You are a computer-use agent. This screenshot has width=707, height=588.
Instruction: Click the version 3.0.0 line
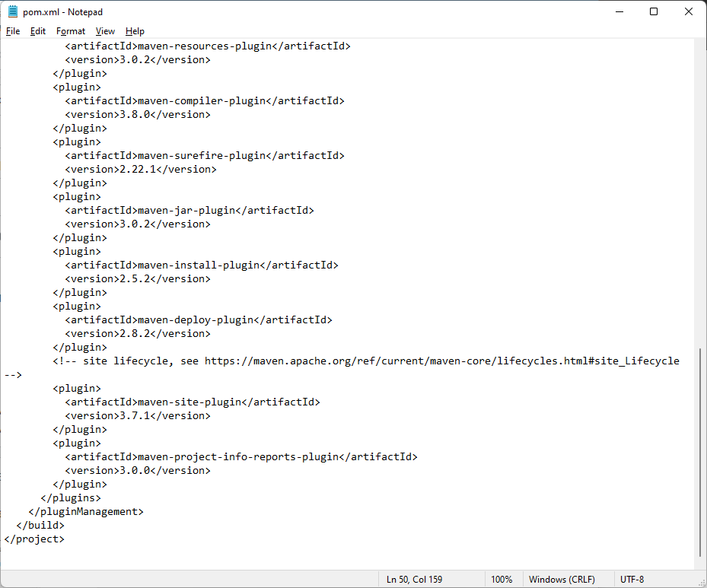[x=138, y=470]
